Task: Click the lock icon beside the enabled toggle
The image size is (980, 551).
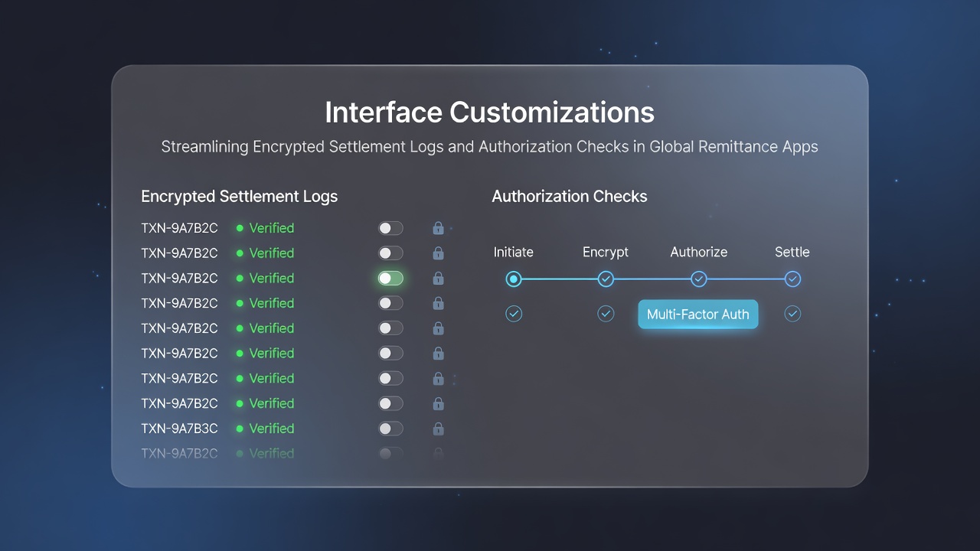Action: pos(438,278)
